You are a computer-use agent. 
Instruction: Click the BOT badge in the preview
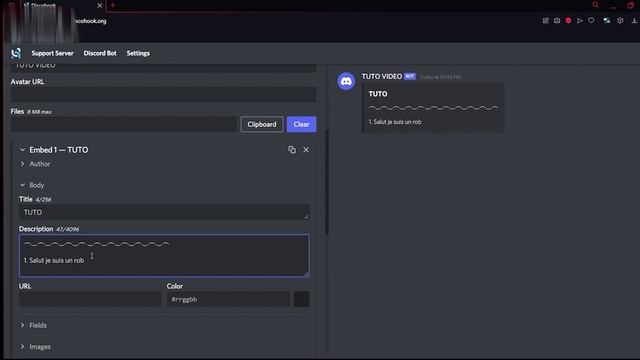[409, 76]
